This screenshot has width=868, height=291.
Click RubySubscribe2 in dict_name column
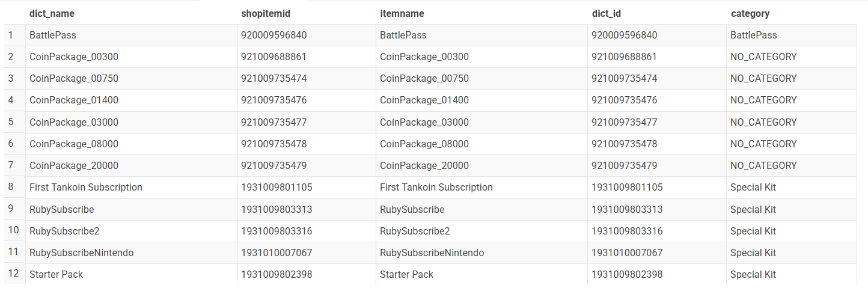point(64,231)
